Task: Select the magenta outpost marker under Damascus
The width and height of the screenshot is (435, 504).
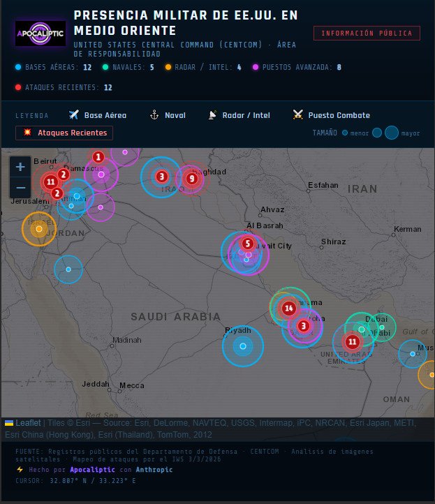Action: [x=101, y=175]
